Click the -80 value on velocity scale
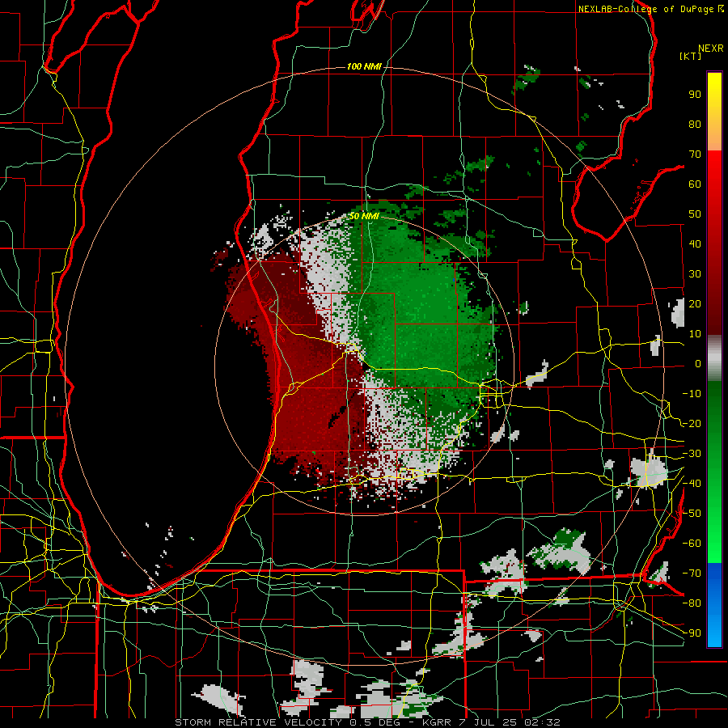This screenshot has height=728, width=728. [x=692, y=603]
